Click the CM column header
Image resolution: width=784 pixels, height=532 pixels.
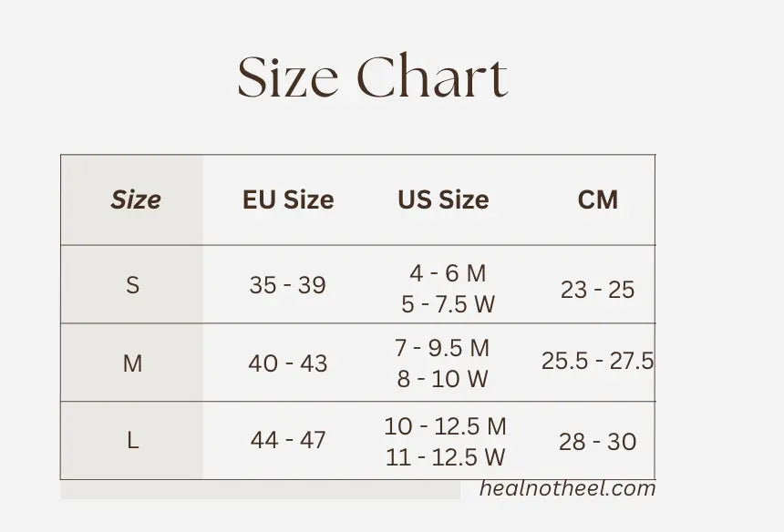tap(597, 199)
